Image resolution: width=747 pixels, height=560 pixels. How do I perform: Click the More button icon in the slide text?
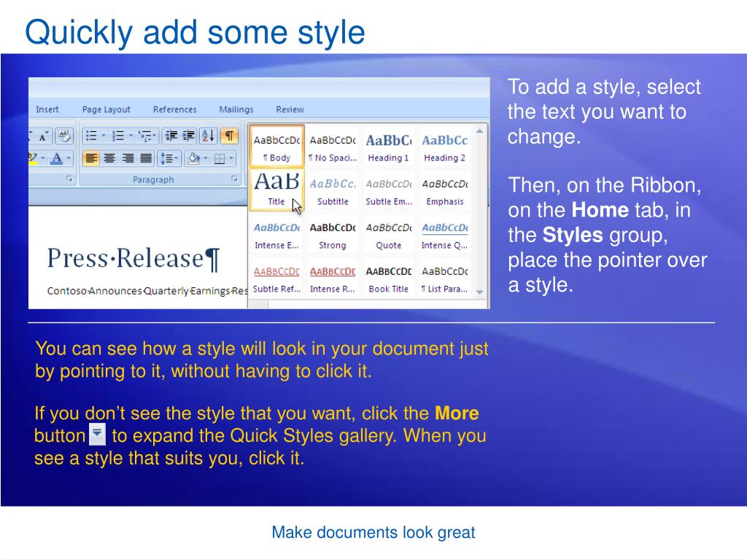[x=97, y=434]
